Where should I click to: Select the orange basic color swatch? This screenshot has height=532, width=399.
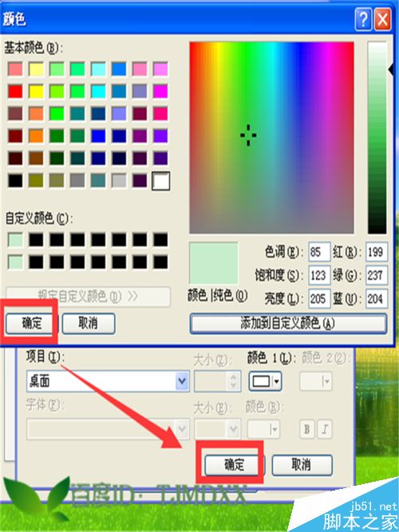click(x=37, y=136)
